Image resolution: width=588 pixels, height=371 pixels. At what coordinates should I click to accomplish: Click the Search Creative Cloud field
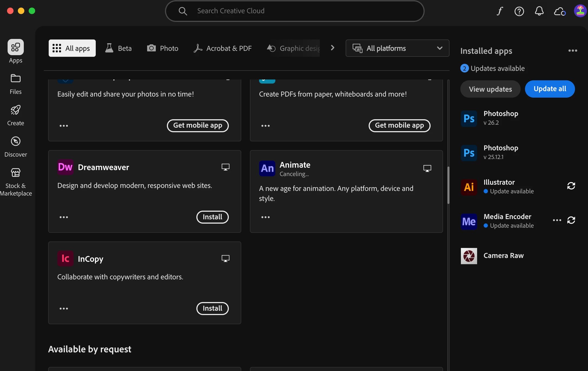pyautogui.click(x=295, y=11)
